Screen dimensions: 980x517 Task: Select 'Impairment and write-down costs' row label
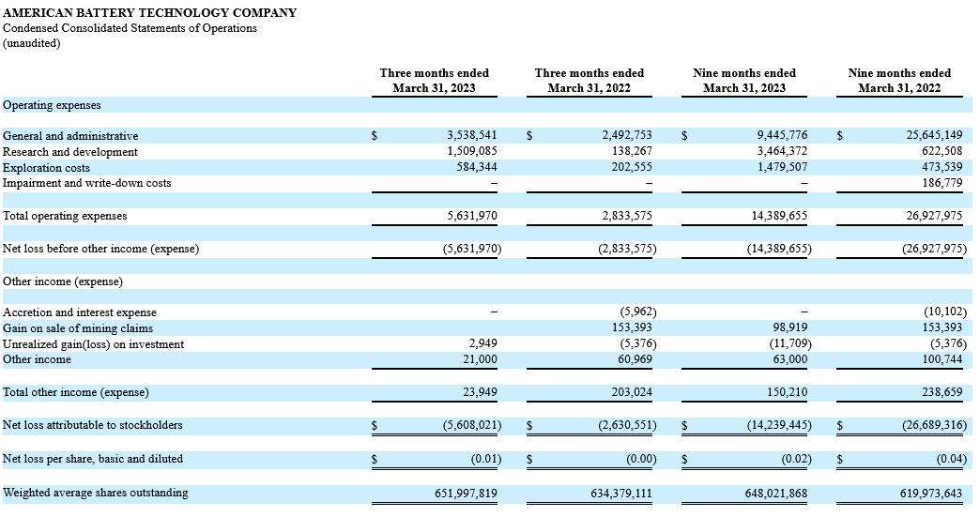pyautogui.click(x=87, y=183)
